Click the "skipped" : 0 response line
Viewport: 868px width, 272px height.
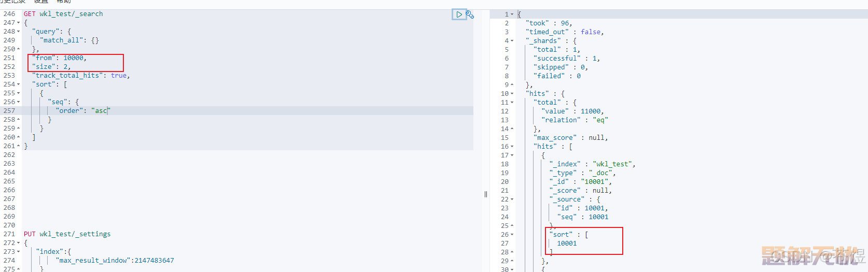point(561,67)
